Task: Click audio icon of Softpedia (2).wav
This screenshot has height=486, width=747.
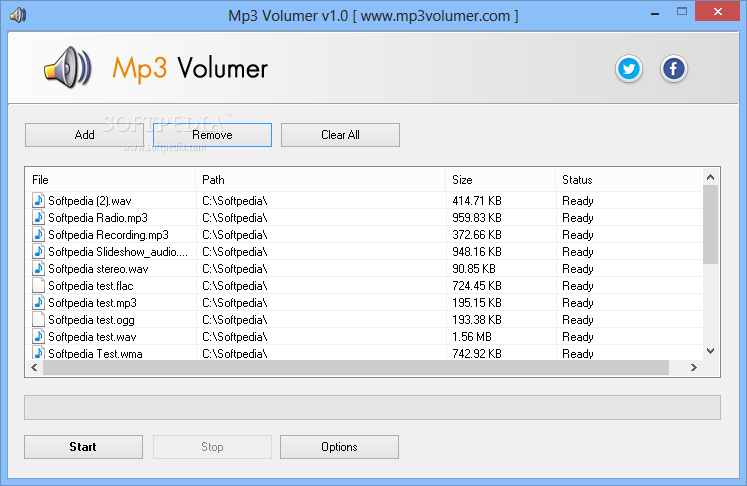Action: tap(39, 200)
